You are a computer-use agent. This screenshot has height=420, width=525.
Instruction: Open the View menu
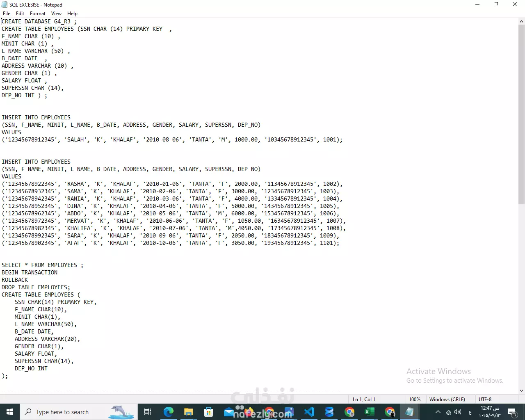click(56, 14)
